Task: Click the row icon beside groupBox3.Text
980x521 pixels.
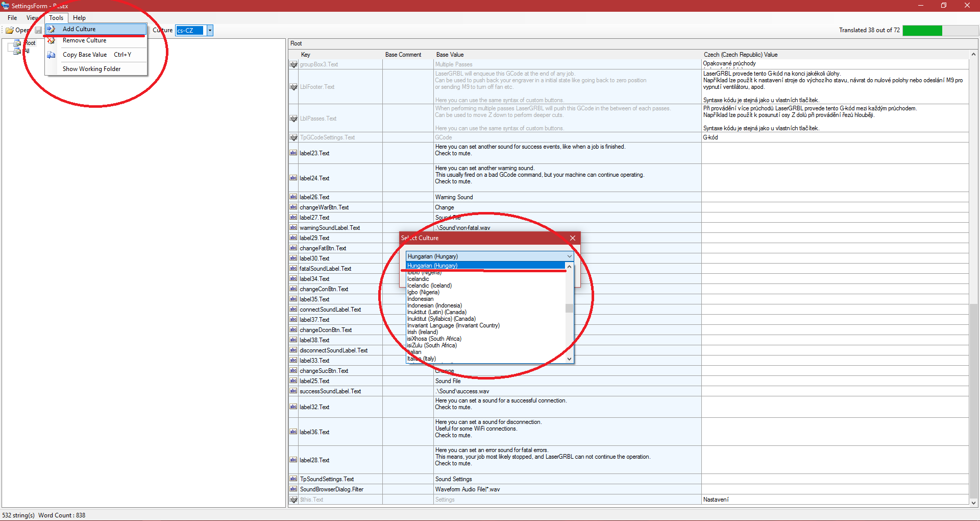Action: (293, 64)
